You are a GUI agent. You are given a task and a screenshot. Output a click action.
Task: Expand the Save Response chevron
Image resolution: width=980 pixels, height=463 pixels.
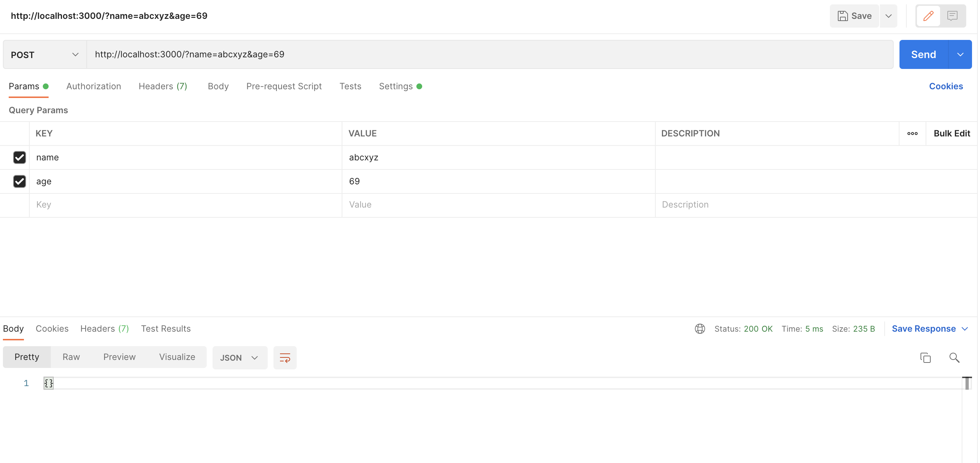click(x=964, y=329)
